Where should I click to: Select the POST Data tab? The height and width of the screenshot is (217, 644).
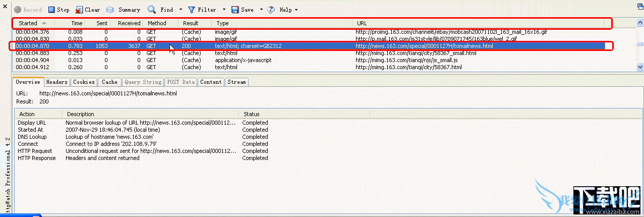(181, 82)
